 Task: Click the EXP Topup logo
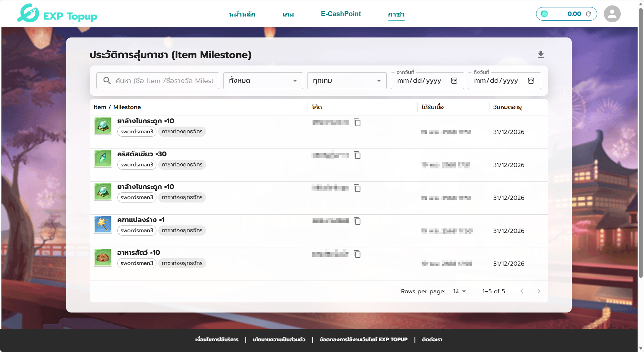point(57,14)
